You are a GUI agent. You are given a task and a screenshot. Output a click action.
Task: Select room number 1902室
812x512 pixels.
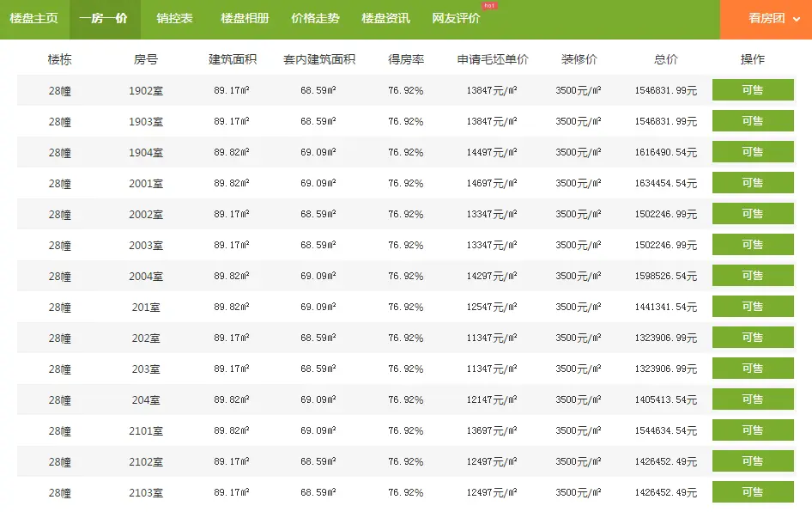pos(146,91)
